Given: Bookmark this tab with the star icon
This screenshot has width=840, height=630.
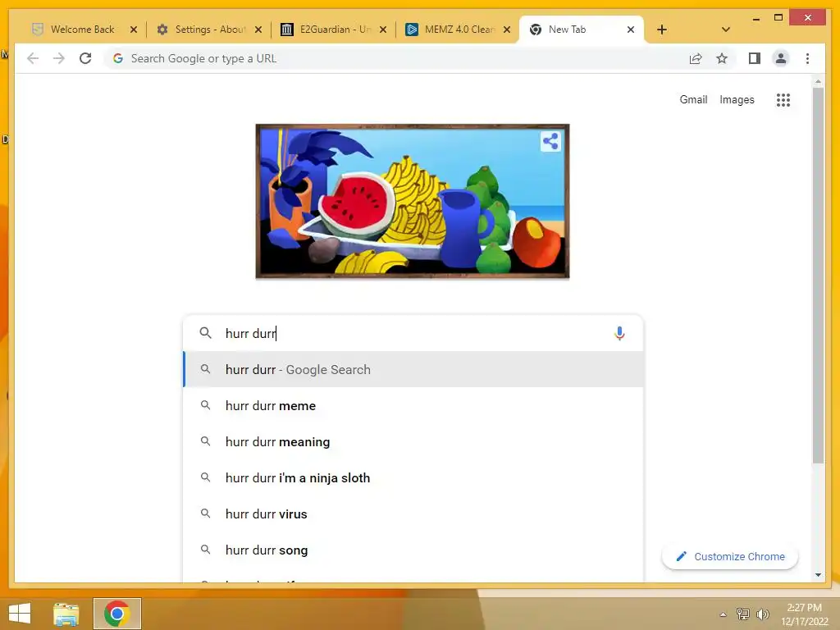Looking at the screenshot, I should [x=722, y=58].
